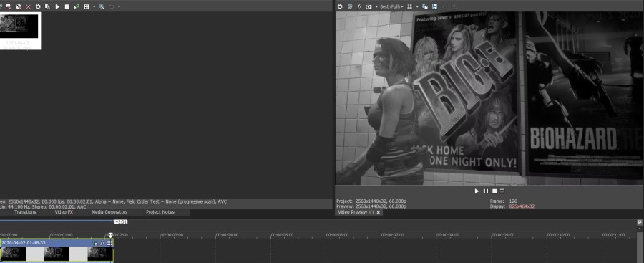
Task: Open the clip's hamburger menu icon on the timeline
Action: [x=109, y=243]
